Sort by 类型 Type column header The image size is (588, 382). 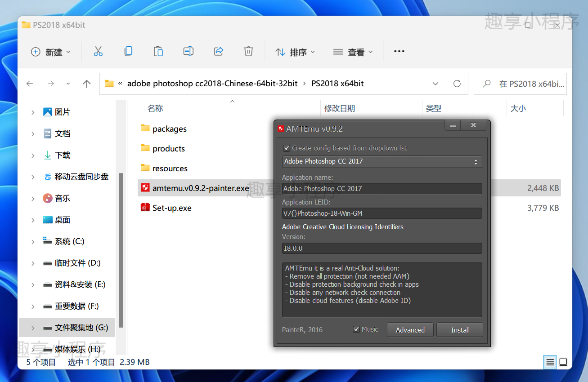pyautogui.click(x=434, y=108)
